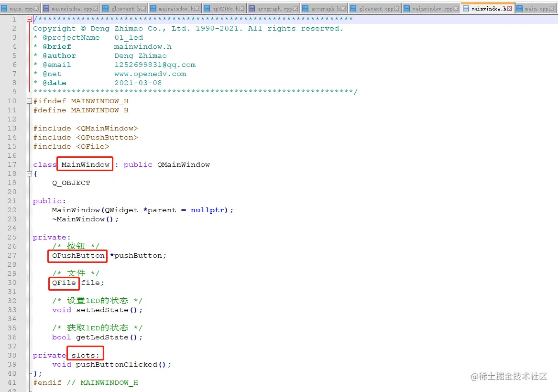Collapse the header comment block fold
Image resolution: width=558 pixels, height=392 pixels.
(30, 19)
